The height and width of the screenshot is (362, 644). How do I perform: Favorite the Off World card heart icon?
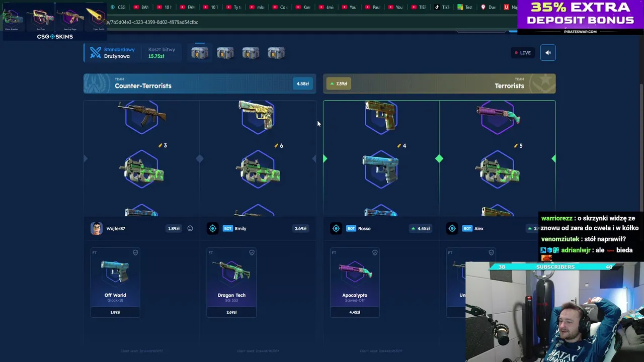(135, 252)
